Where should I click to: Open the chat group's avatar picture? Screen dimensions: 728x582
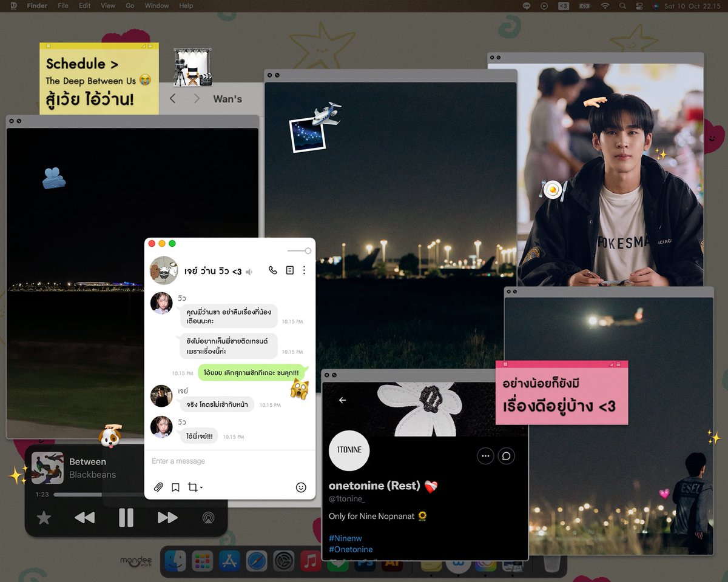(164, 270)
